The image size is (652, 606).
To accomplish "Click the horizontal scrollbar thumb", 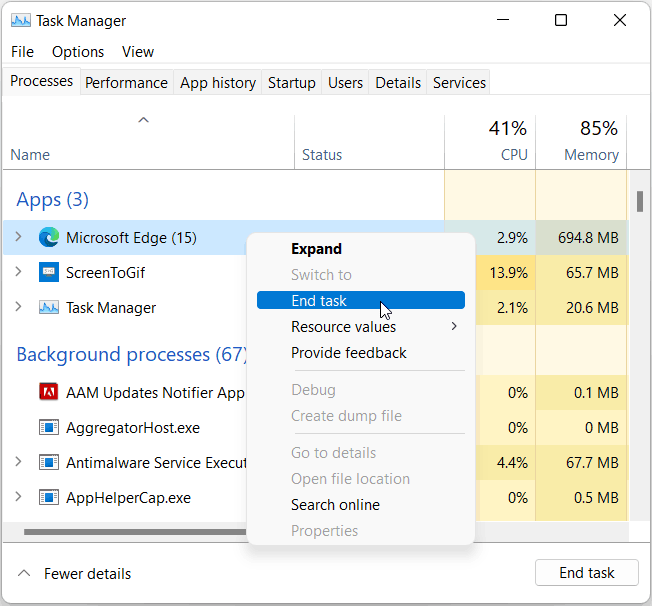I will click(135, 532).
